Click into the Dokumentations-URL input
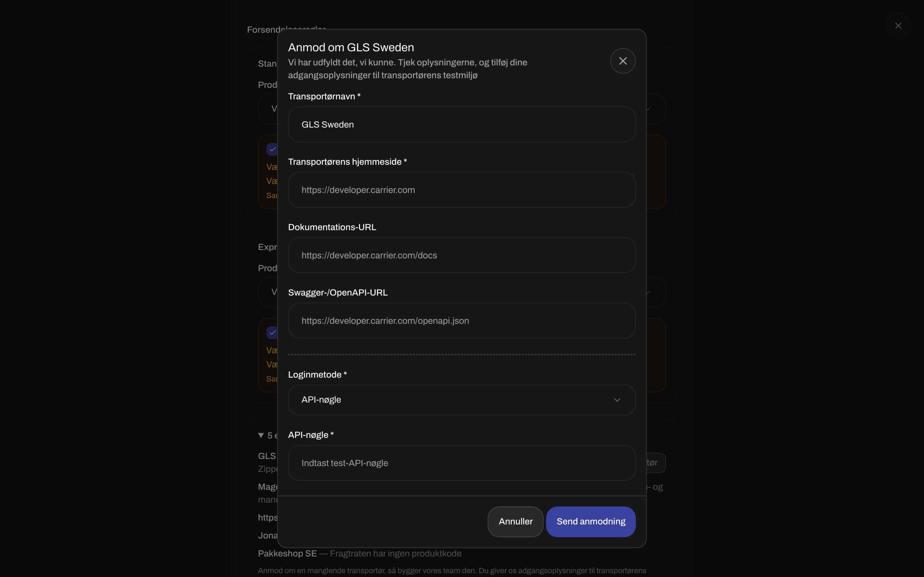 coord(462,255)
